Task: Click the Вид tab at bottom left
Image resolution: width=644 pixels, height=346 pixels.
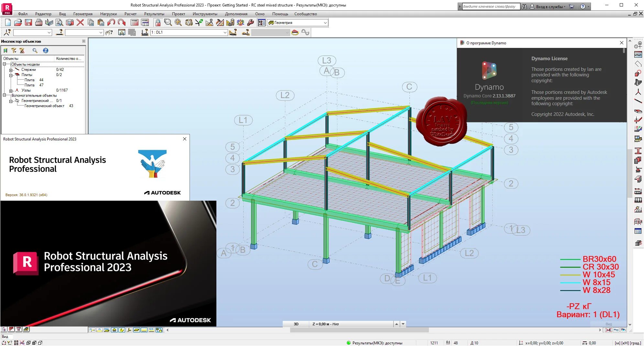Action: tap(5, 337)
